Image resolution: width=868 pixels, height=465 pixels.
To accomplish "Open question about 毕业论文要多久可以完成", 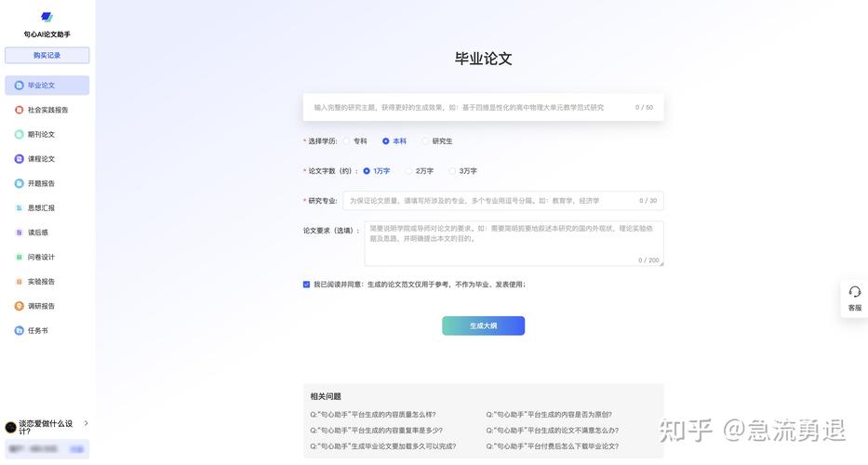I will point(383,446).
